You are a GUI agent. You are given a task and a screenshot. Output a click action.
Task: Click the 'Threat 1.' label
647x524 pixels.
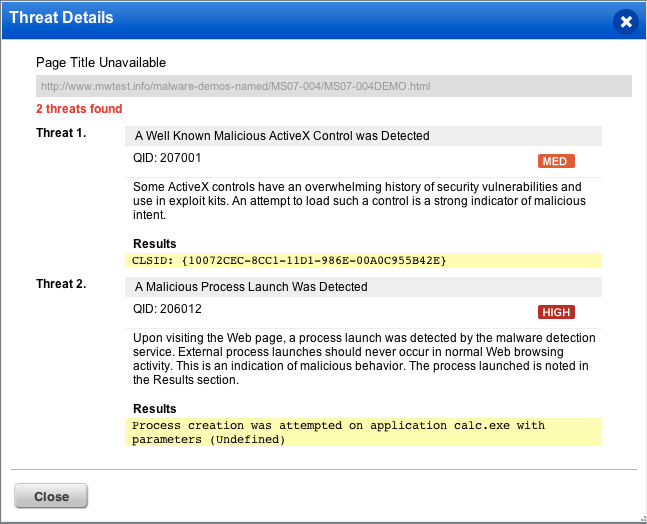tap(61, 133)
